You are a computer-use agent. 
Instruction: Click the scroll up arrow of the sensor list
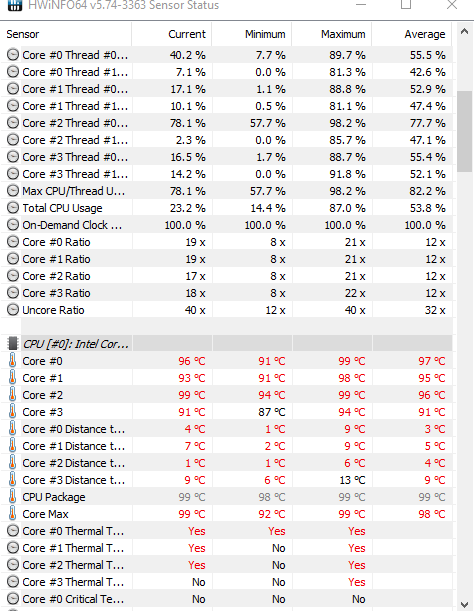pos(464,32)
